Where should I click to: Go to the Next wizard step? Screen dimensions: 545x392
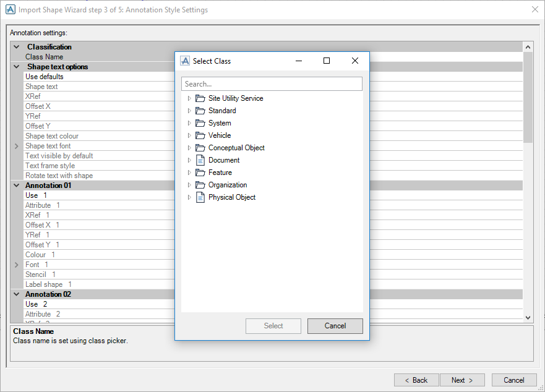pos(462,380)
